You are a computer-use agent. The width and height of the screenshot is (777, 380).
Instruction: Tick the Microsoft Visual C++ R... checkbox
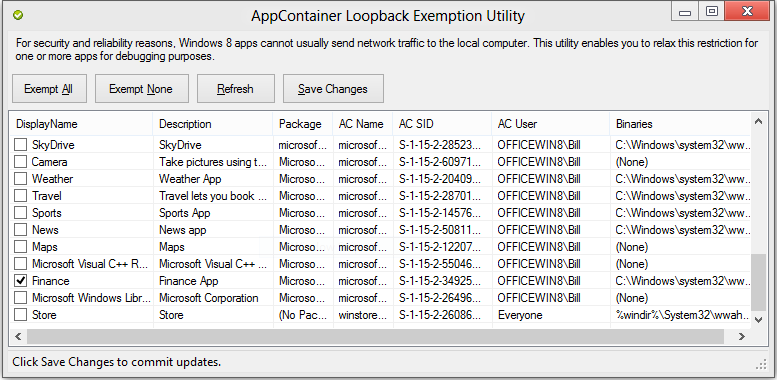(20, 264)
